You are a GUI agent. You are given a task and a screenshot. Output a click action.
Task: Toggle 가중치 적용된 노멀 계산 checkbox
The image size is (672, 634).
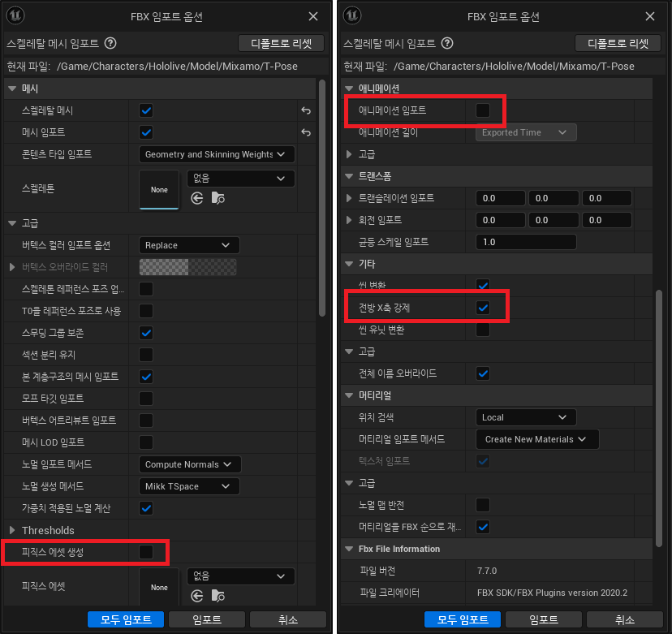146,508
